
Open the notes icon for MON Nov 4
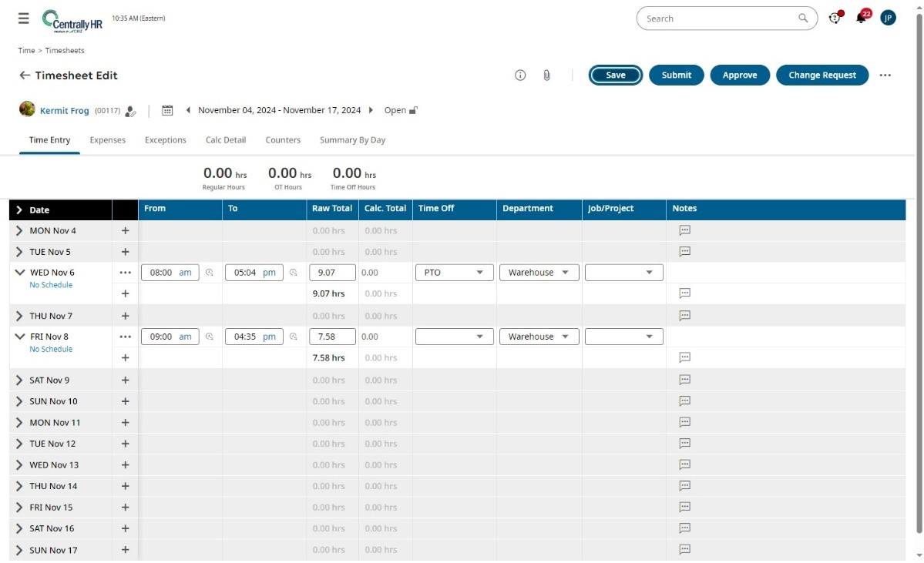[685, 230]
